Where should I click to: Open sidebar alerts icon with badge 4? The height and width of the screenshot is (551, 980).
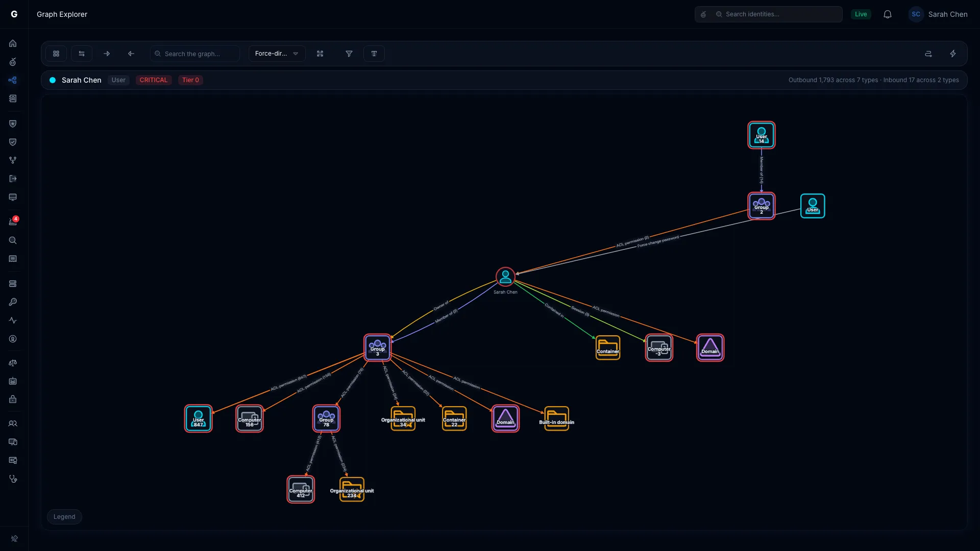click(13, 221)
